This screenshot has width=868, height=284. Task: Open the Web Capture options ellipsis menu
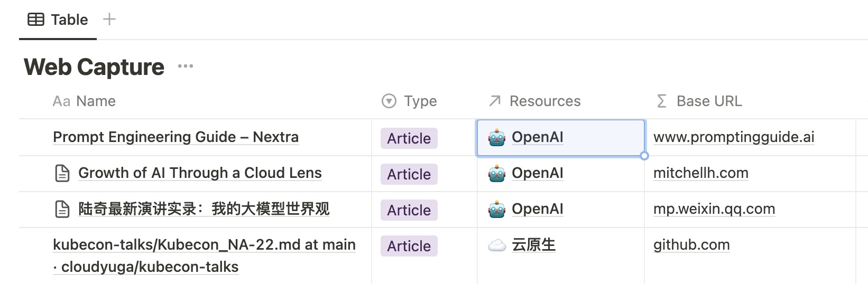[186, 66]
